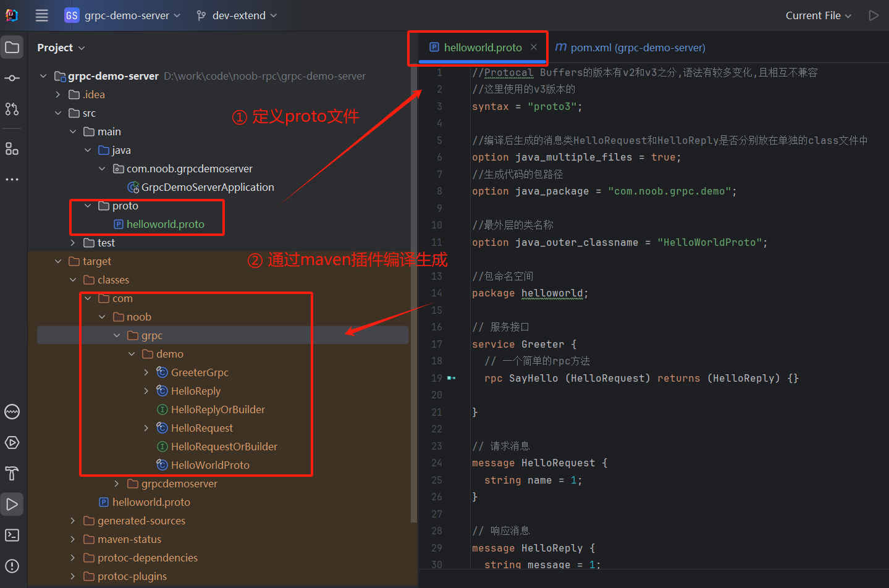Open the Current File run configuration dropdown
889x588 pixels.
tap(818, 15)
